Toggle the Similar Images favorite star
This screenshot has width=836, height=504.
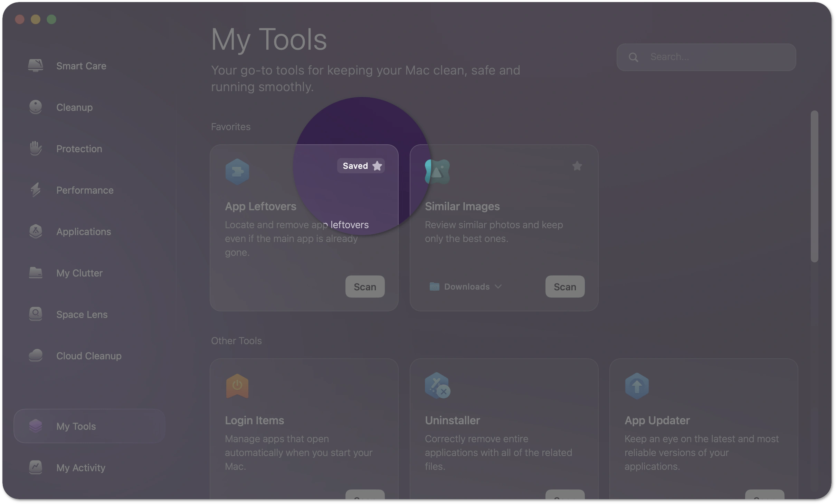[577, 166]
